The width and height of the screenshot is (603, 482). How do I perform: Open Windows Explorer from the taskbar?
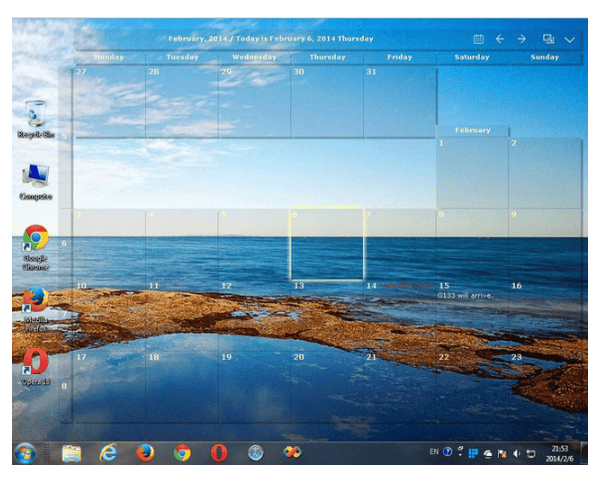(72, 453)
